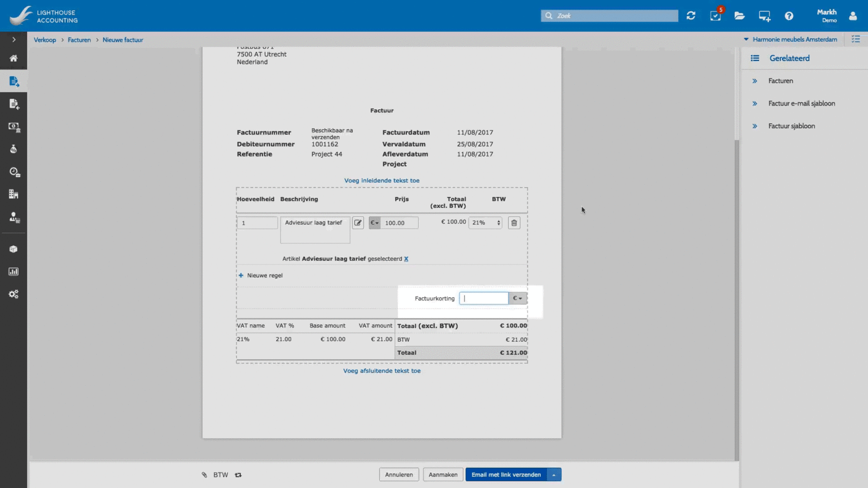
Task: Open the reports chart icon in sidebar
Action: pos(14,272)
